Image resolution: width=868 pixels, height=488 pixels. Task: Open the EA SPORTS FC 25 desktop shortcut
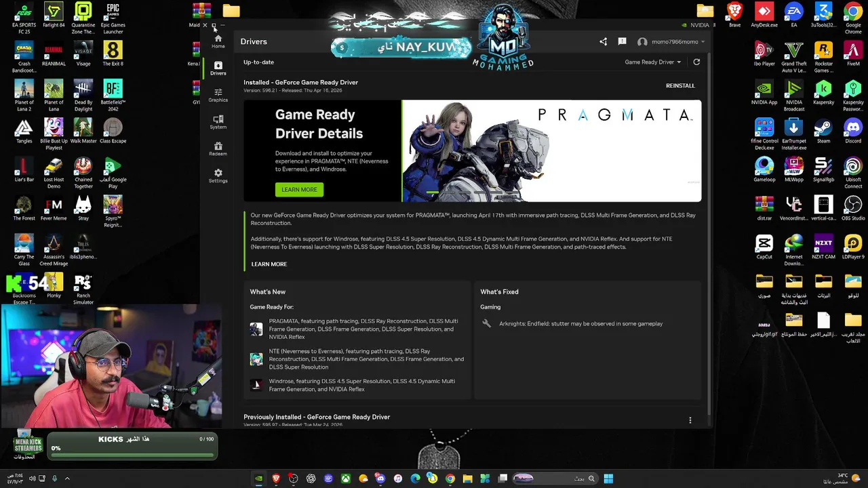tap(24, 18)
